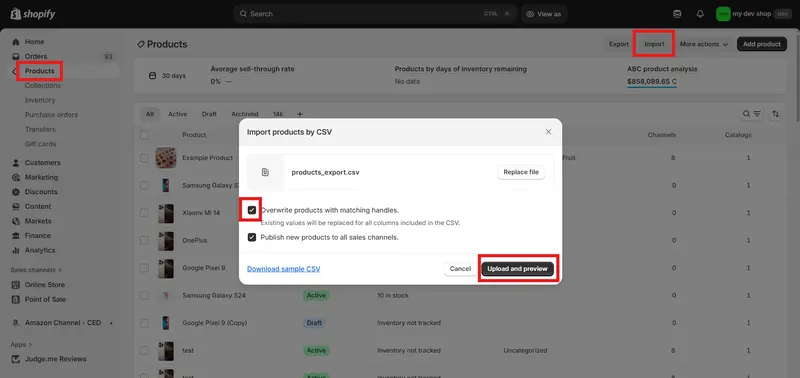Select the OnePlus row checkbox
Image resolution: width=800 pixels, height=378 pixels.
[144, 240]
